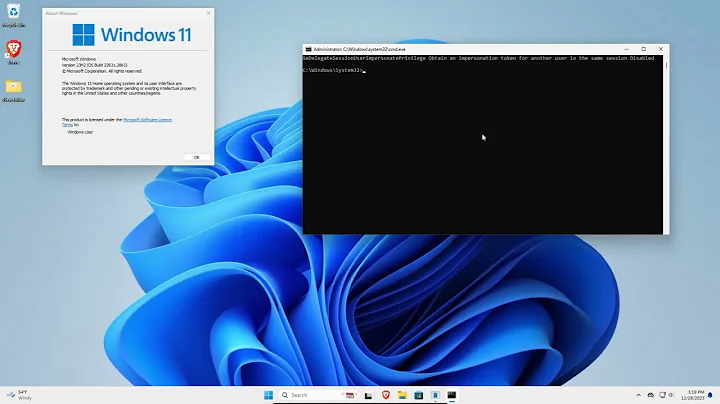Click the 'Windows User' licensee text

point(80,132)
